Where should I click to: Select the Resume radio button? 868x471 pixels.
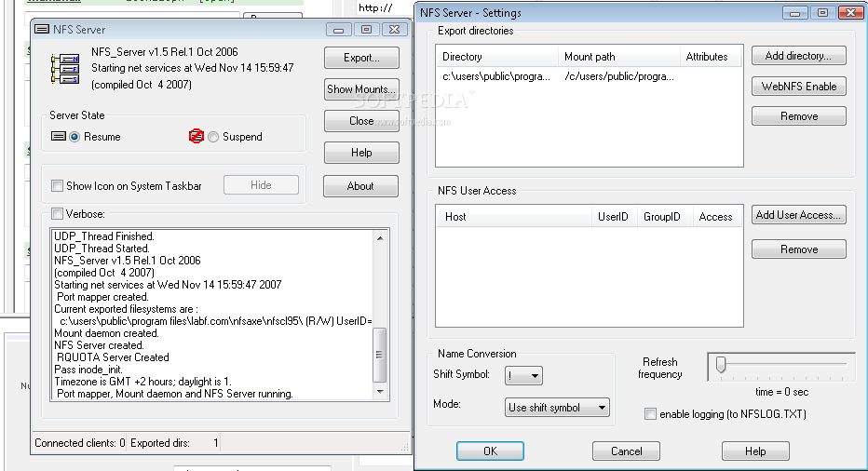[x=75, y=137]
